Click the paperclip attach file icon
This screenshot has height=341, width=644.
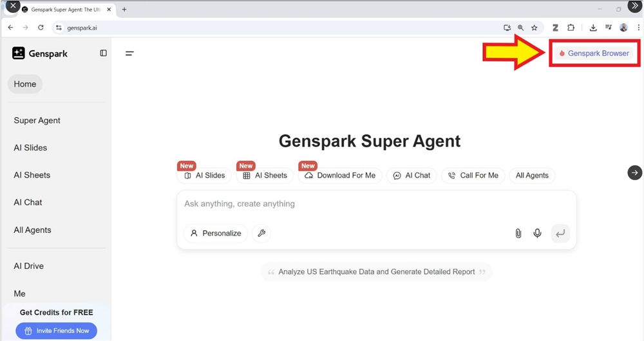518,233
